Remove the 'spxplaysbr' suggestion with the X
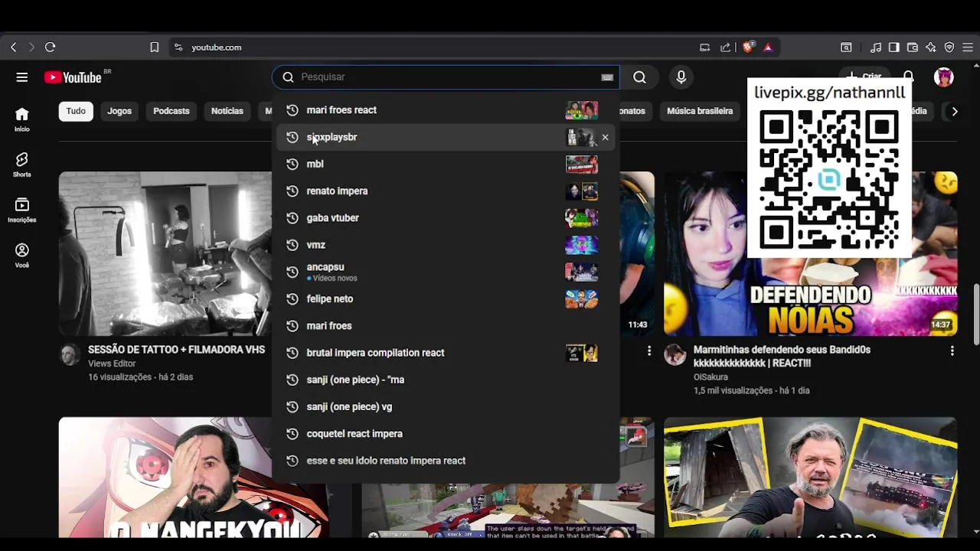The width and height of the screenshot is (980, 551). pyautogui.click(x=605, y=137)
